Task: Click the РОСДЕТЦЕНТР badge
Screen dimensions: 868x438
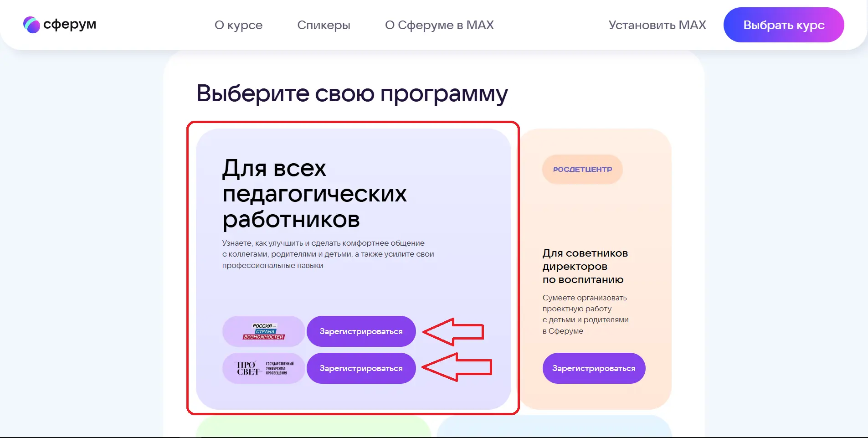Action: point(582,170)
